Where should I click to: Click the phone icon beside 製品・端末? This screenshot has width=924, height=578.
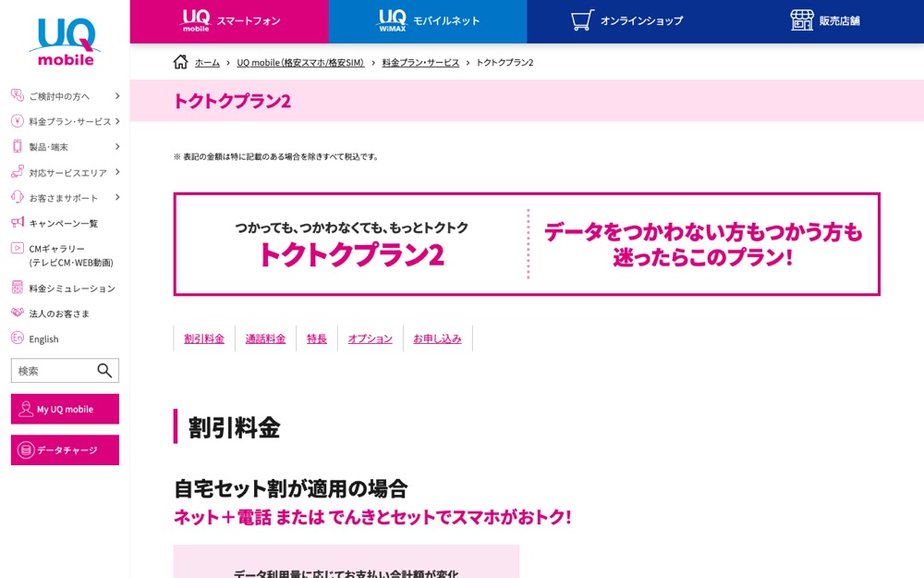[17, 146]
